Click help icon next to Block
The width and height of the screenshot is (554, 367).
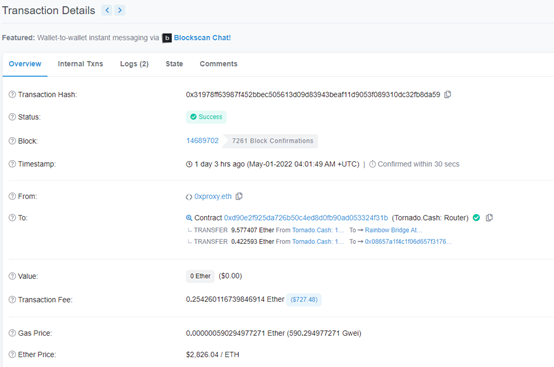(x=12, y=141)
